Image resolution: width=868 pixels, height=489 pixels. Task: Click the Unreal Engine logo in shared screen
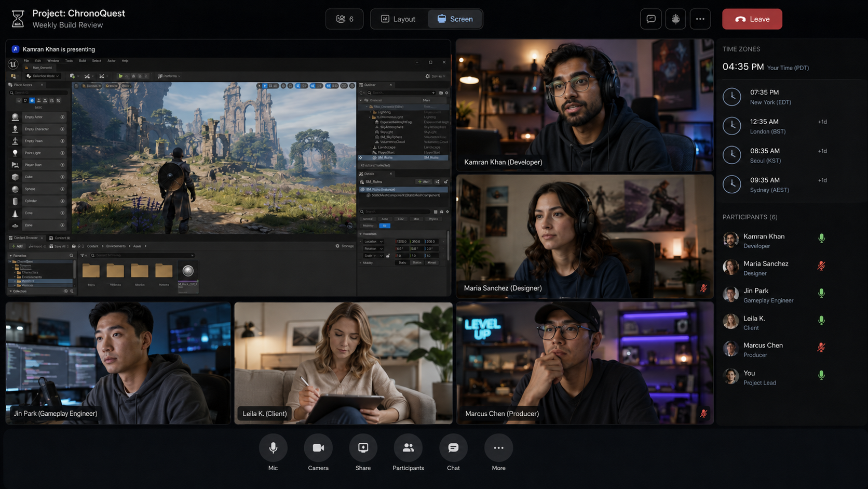click(x=13, y=64)
